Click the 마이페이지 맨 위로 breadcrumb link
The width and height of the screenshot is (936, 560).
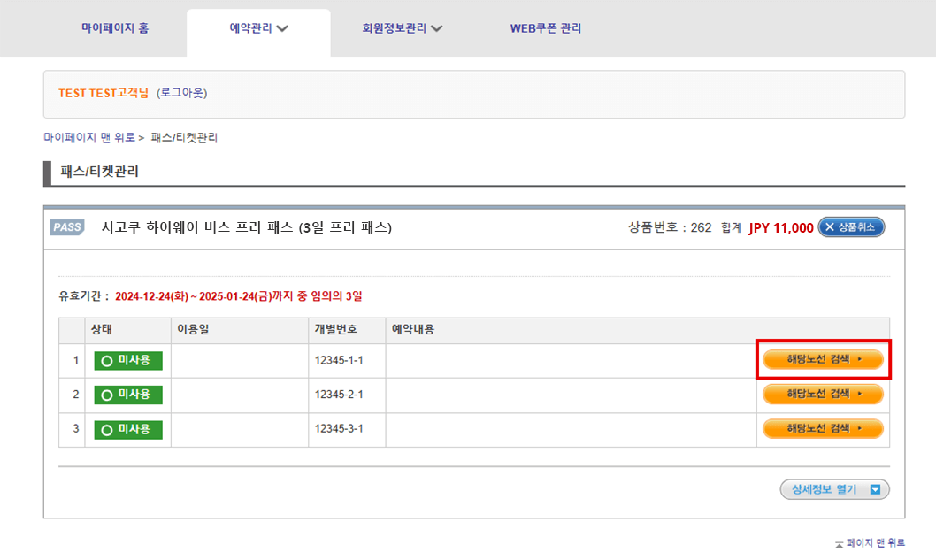(x=87, y=137)
